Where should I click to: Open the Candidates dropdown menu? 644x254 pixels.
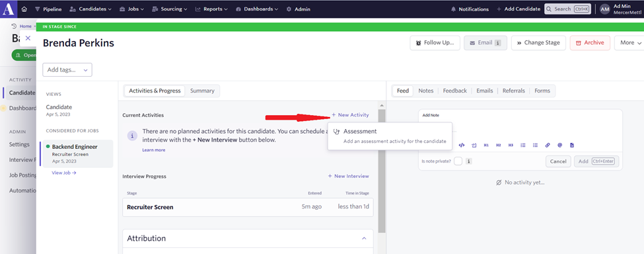pyautogui.click(x=90, y=9)
